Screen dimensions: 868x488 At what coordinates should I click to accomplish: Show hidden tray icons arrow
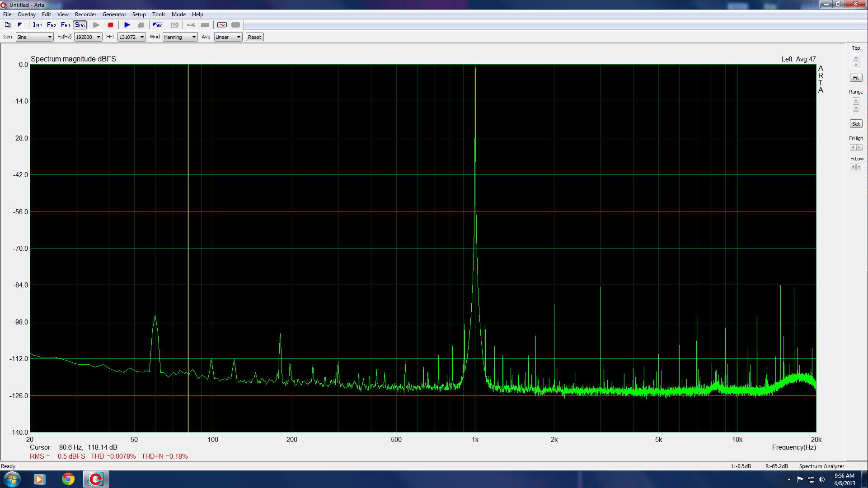(789, 479)
